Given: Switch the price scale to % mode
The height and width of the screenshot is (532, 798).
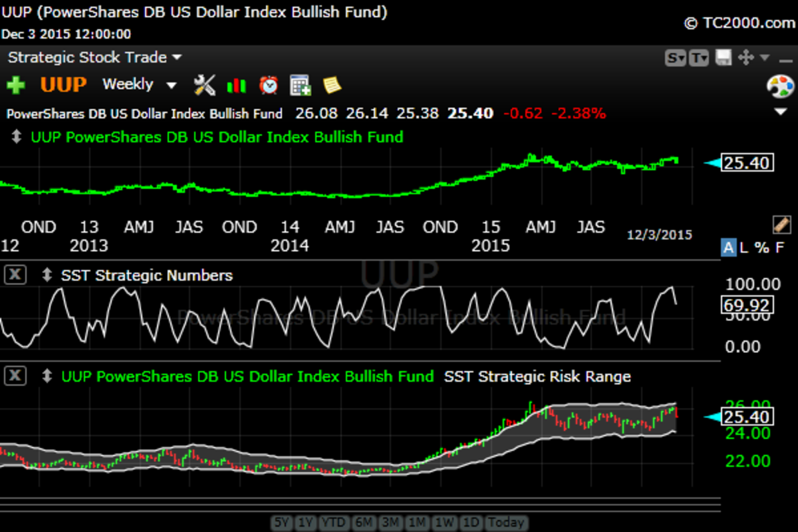Looking at the screenshot, I should click(x=761, y=248).
